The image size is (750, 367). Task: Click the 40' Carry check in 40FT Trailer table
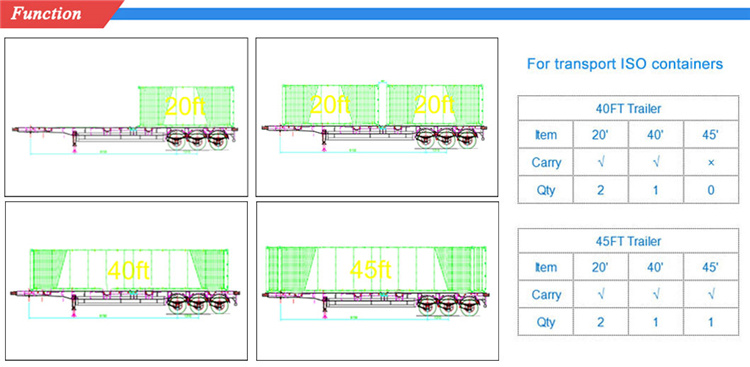point(655,163)
